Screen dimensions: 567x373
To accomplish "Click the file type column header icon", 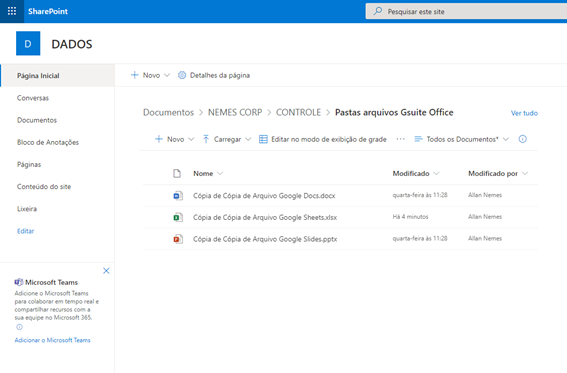I will coord(177,173).
